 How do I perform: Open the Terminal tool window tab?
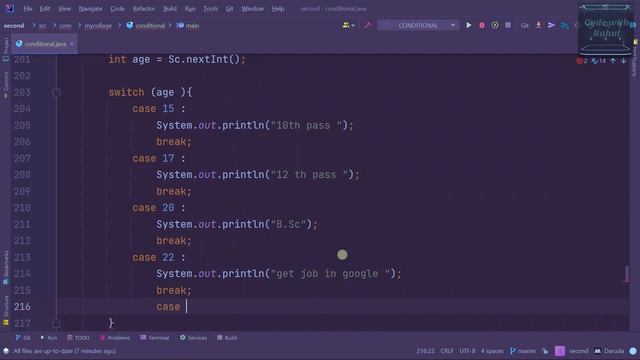pyautogui.click(x=154, y=338)
